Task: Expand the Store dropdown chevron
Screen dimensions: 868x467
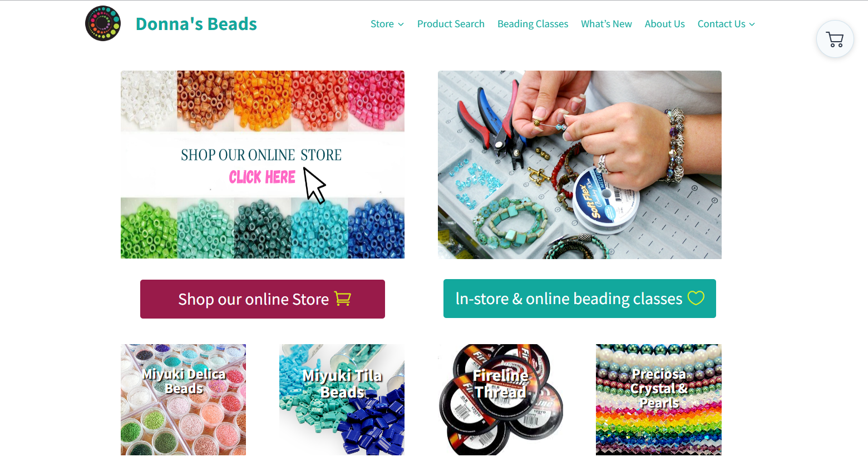Action: 401,24
